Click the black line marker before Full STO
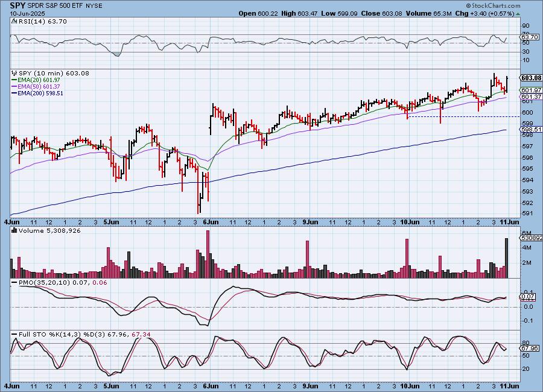This screenshot has height=392, width=543. coord(14,335)
